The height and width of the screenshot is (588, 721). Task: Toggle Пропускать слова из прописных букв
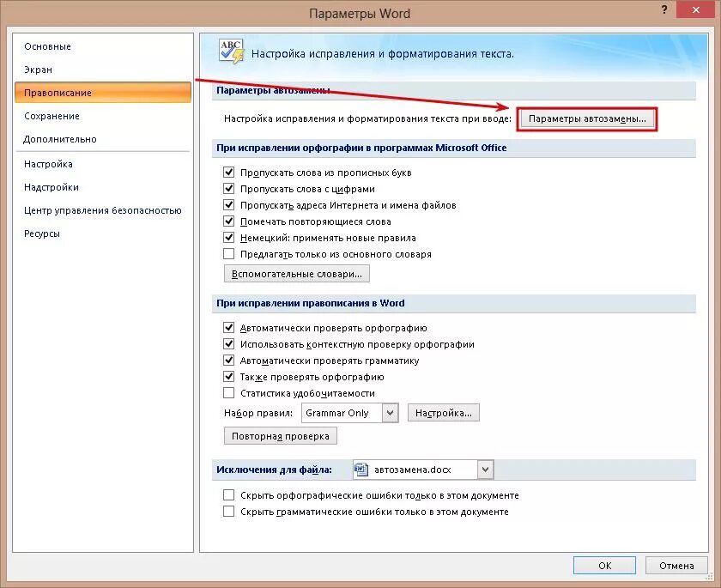point(228,173)
